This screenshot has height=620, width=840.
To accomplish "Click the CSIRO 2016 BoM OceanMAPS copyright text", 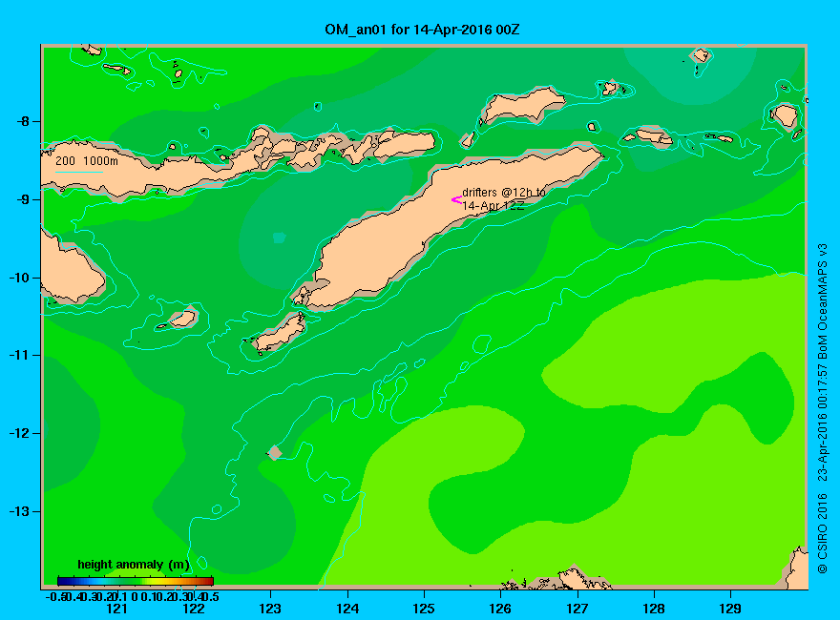I will click(823, 408).
